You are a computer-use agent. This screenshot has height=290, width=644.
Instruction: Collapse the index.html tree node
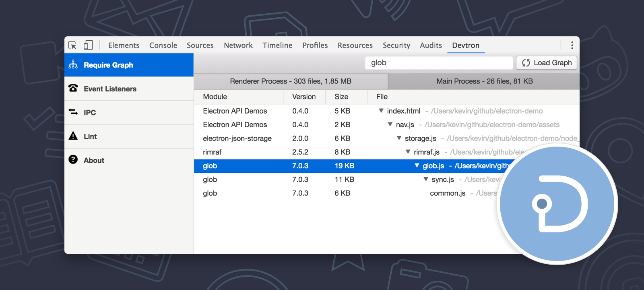click(381, 111)
